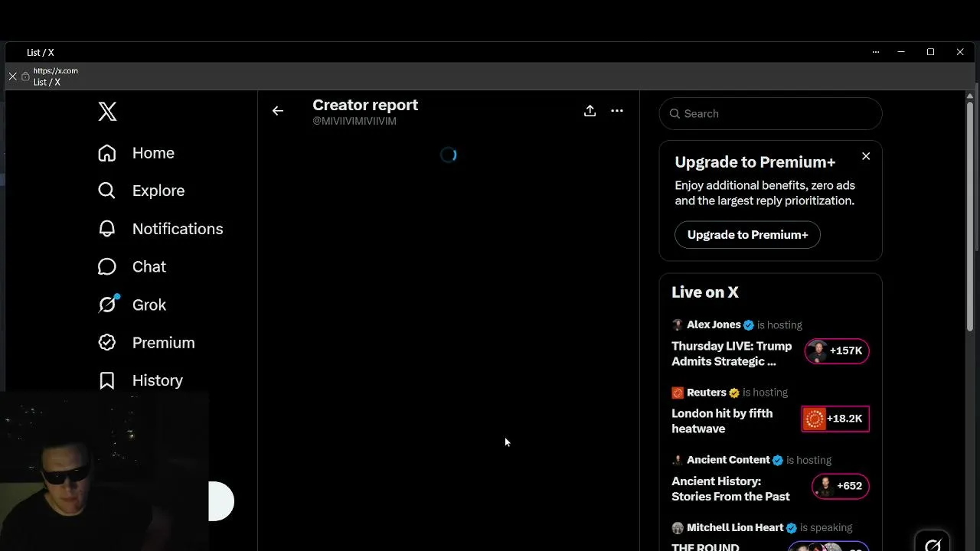Open Ancient History: Stories From the Past
The width and height of the screenshot is (980, 551).
(x=730, y=488)
